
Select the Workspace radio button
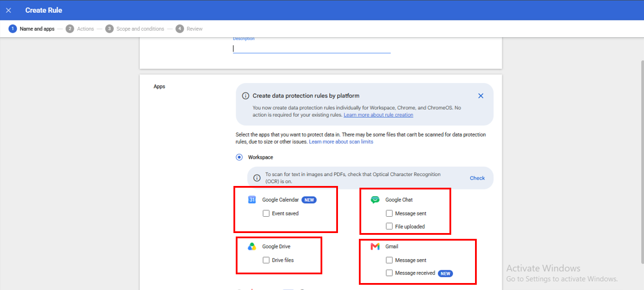tap(239, 157)
